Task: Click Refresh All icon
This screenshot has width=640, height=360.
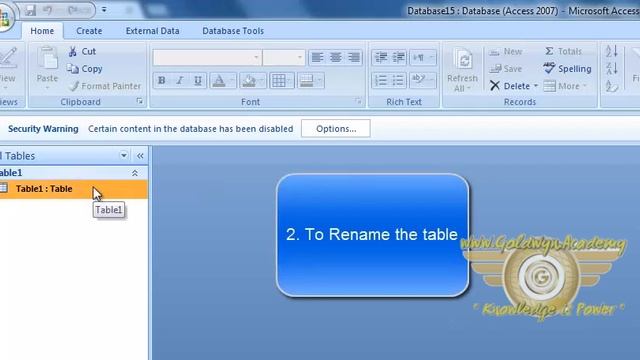Action: pyautogui.click(x=464, y=60)
